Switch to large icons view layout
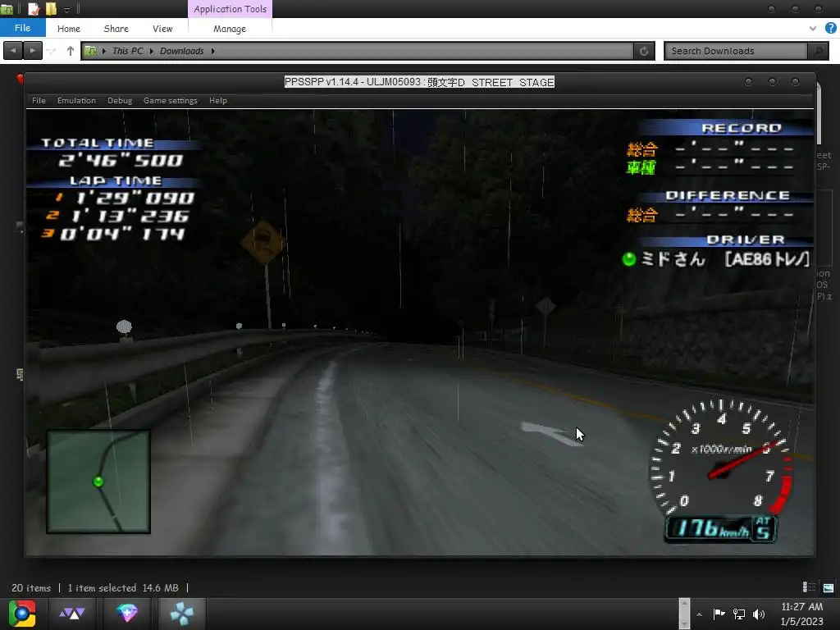 [x=829, y=587]
